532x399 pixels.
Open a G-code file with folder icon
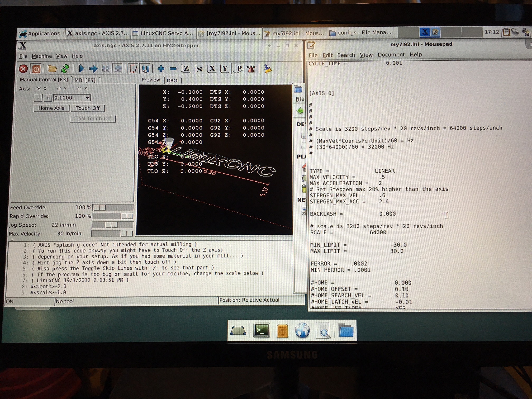tap(52, 69)
